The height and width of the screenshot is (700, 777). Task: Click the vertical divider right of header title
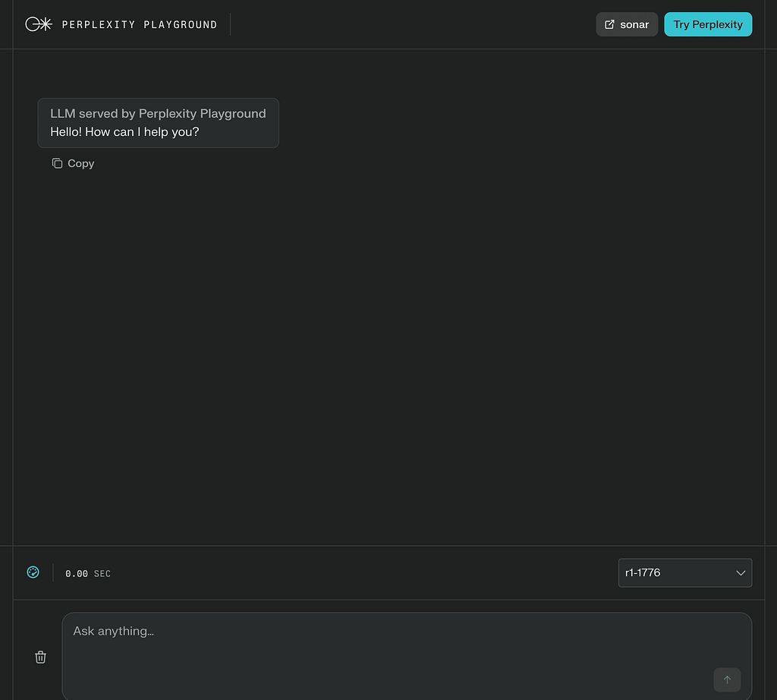(x=231, y=24)
